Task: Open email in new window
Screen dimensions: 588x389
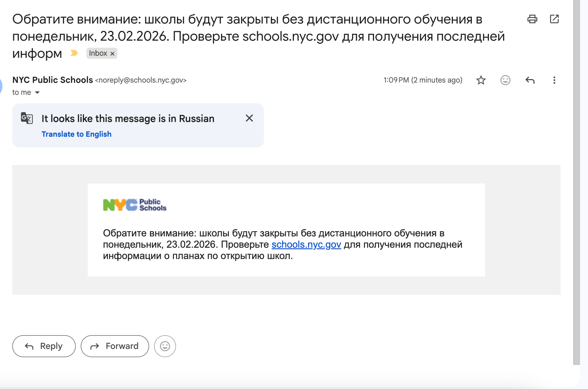Action: point(554,19)
